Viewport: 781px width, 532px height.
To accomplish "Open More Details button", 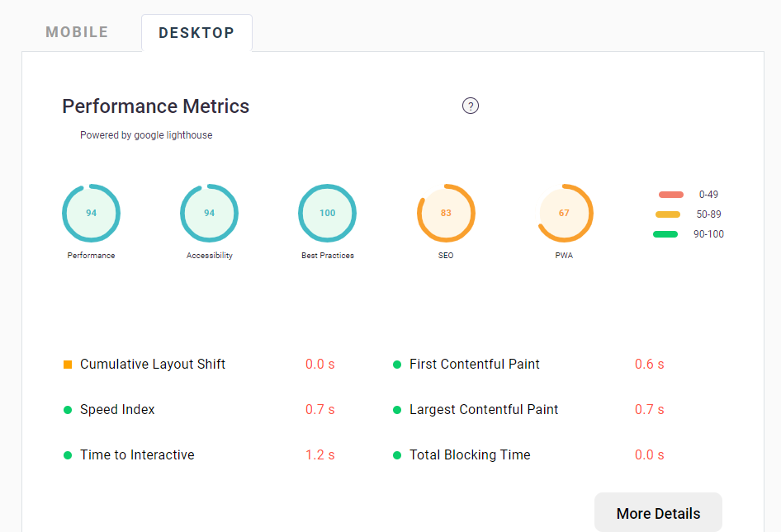I will (x=658, y=513).
